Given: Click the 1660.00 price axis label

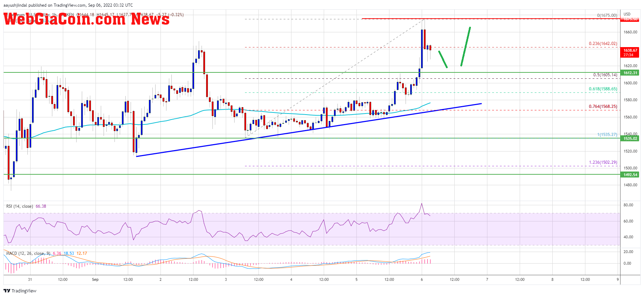Looking at the screenshot, I should coord(630,32).
